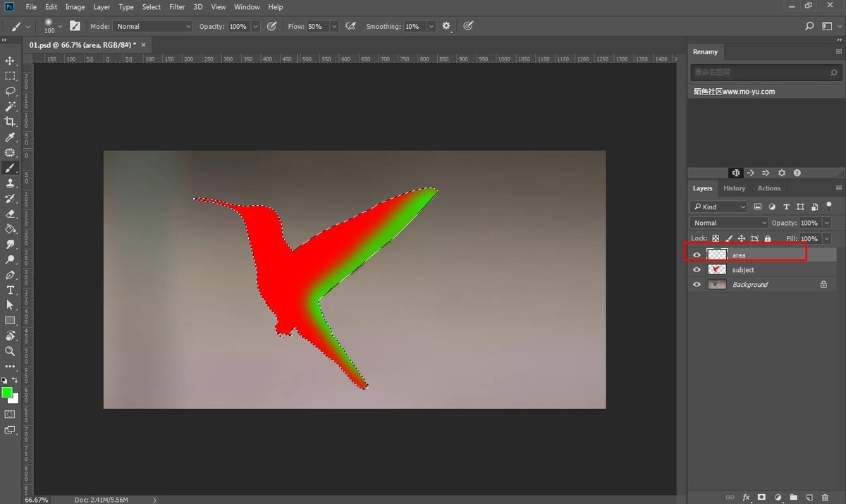Delete layer using trash icon

pyautogui.click(x=825, y=497)
